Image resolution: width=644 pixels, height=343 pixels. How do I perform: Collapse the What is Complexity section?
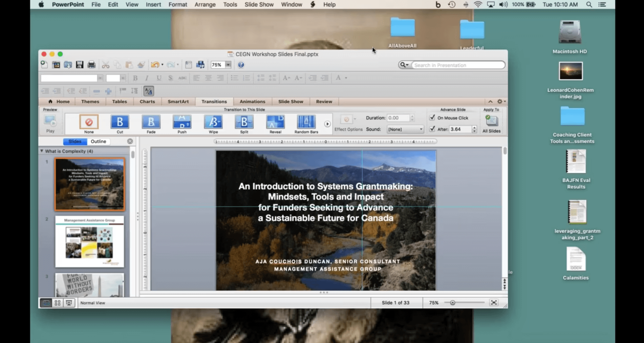(42, 151)
